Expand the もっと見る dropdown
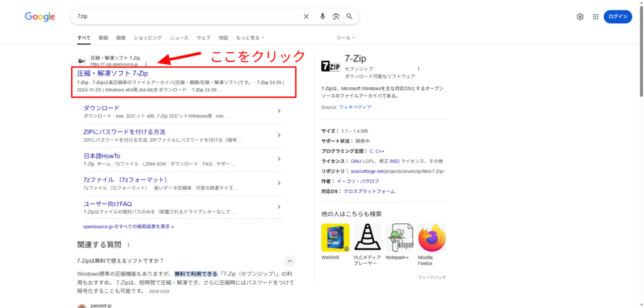Screen dimensions: 644x308 (x=250, y=38)
